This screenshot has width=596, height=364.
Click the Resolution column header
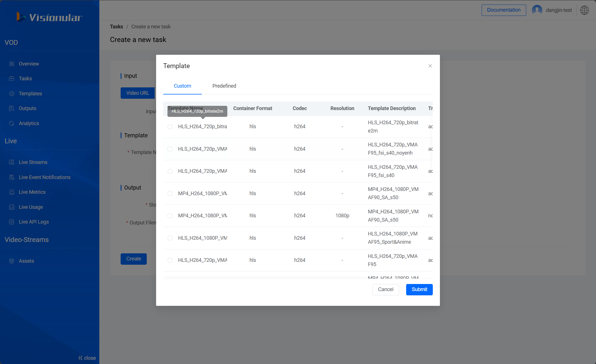coord(342,108)
